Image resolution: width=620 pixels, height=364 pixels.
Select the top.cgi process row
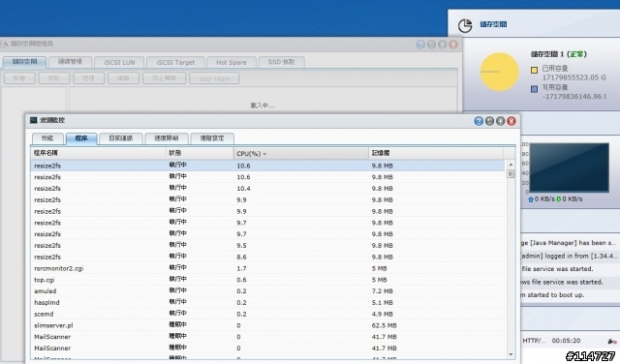coord(267,280)
